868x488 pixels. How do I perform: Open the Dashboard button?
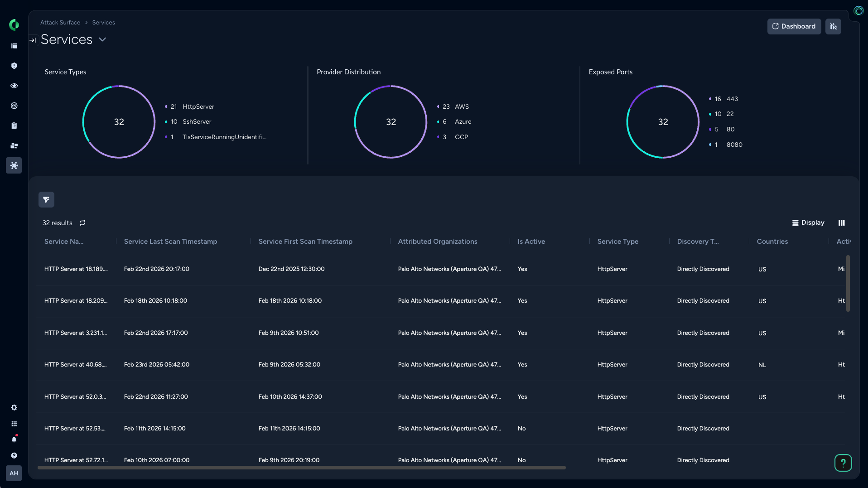pos(794,26)
